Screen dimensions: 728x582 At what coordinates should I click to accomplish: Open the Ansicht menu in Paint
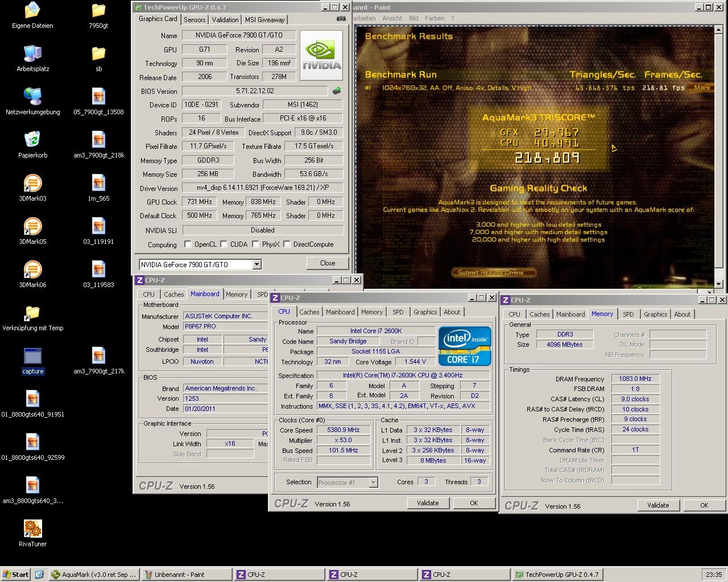392,18
